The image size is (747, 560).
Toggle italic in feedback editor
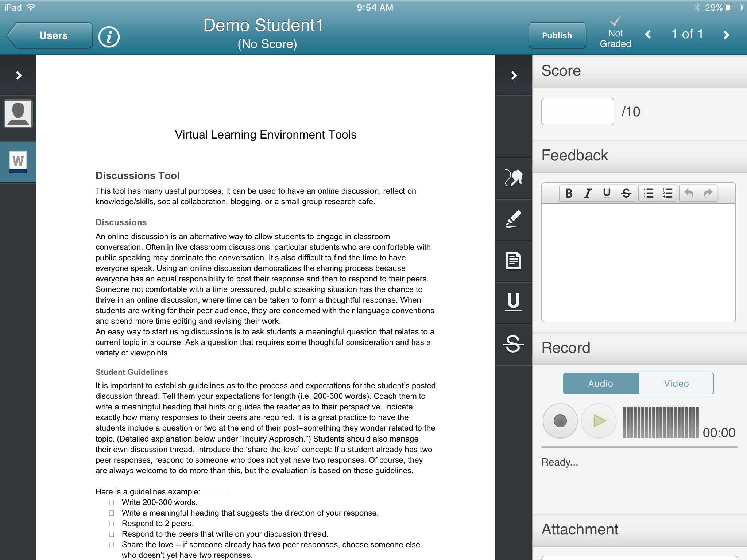click(588, 193)
